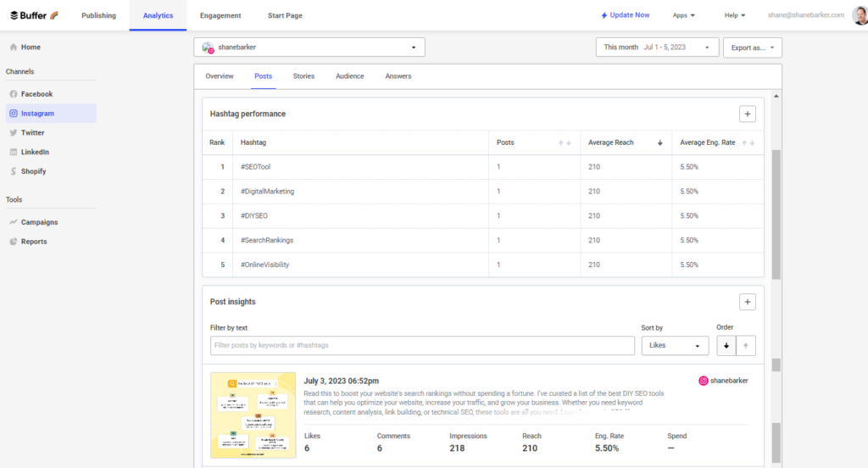Open the Sort by Likes dropdown
The width and height of the screenshot is (868, 468).
coord(675,346)
